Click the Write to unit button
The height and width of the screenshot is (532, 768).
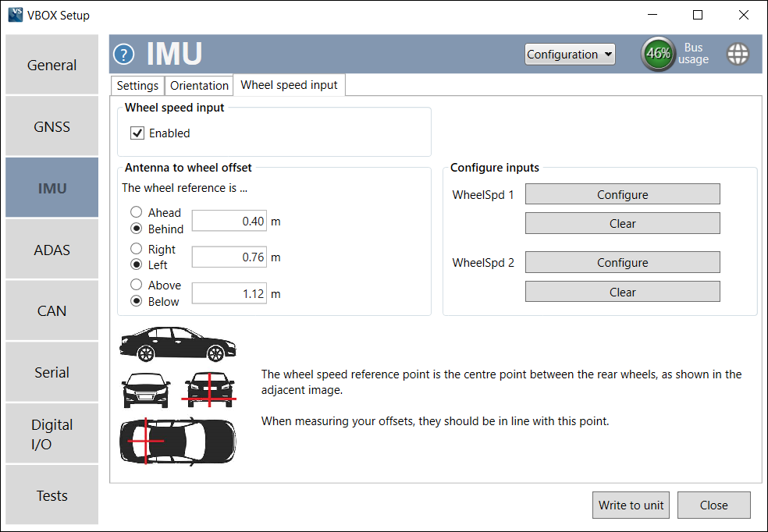click(631, 505)
